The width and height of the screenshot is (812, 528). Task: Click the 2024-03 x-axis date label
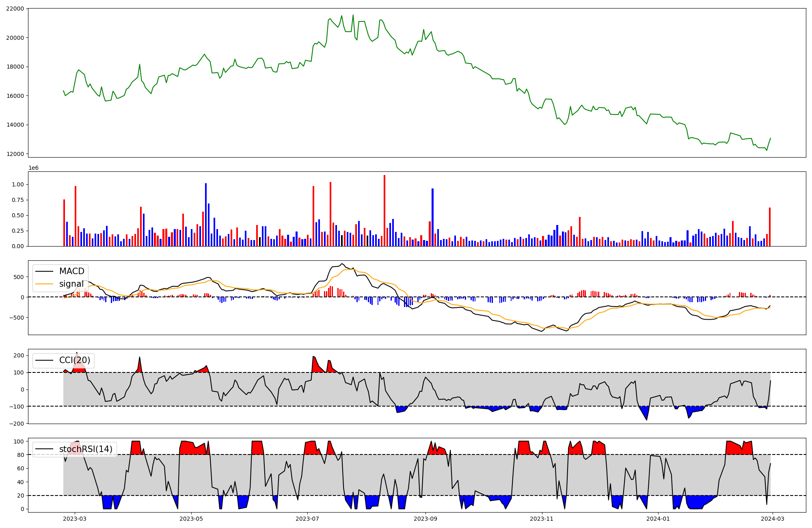(x=773, y=519)
